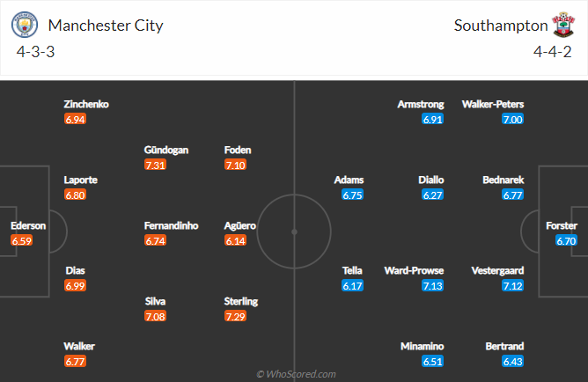Click the Manchester City club crest
This screenshot has width=588, height=382.
pos(26,26)
